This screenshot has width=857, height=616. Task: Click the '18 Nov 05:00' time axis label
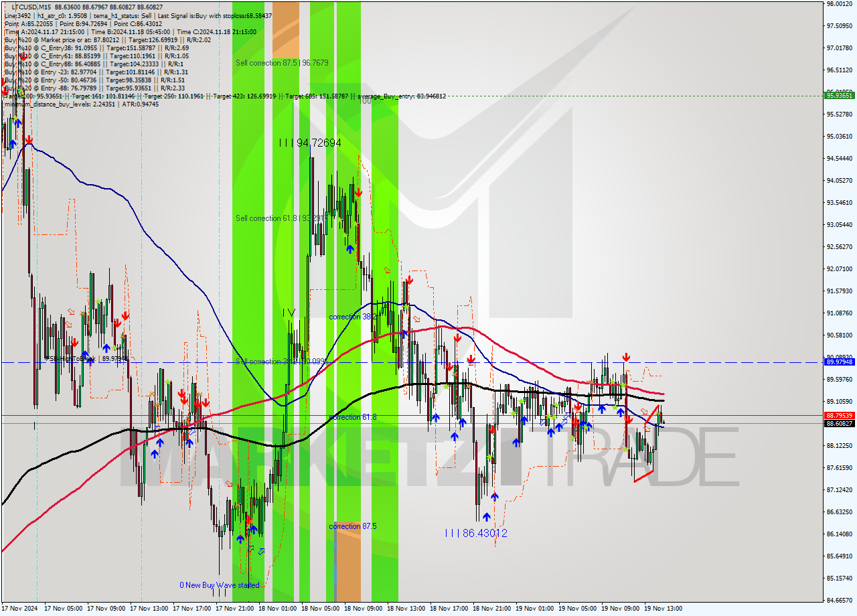(x=320, y=609)
